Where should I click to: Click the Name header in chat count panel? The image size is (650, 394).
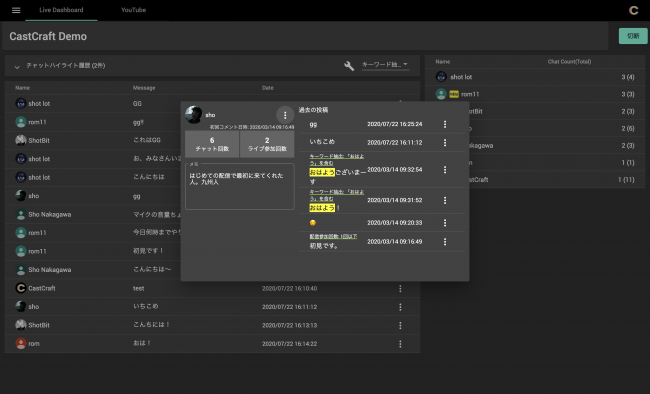pos(442,62)
